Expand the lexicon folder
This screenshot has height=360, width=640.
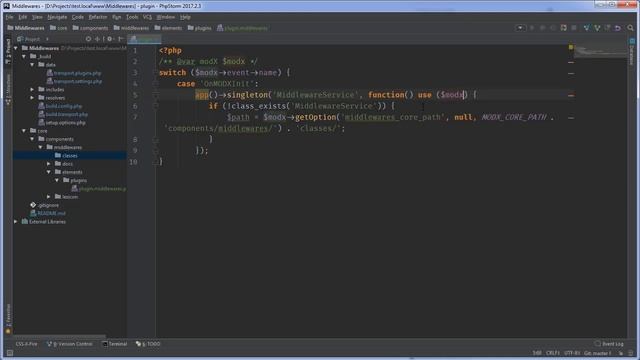coord(49,197)
